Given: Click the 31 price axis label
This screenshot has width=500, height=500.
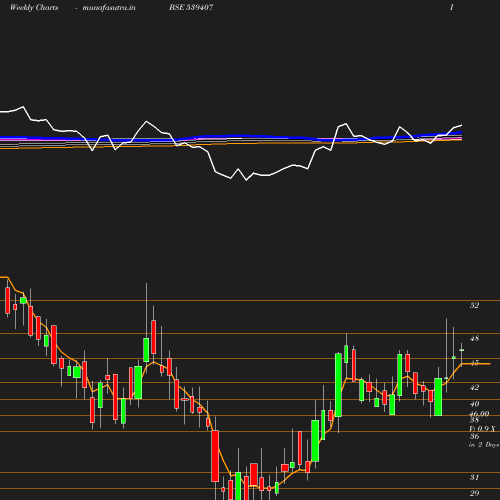Looking at the screenshot, I should point(474,477).
